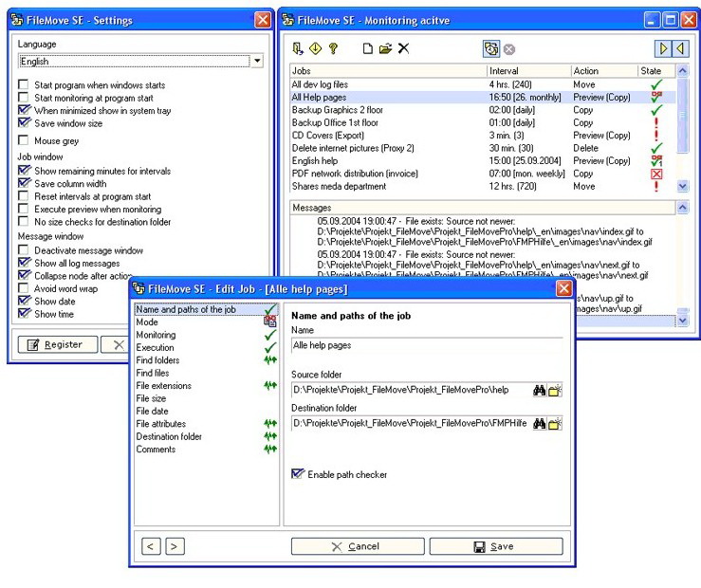Click green wave icon beside Find folders
The height and width of the screenshot is (588, 701).
point(270,359)
